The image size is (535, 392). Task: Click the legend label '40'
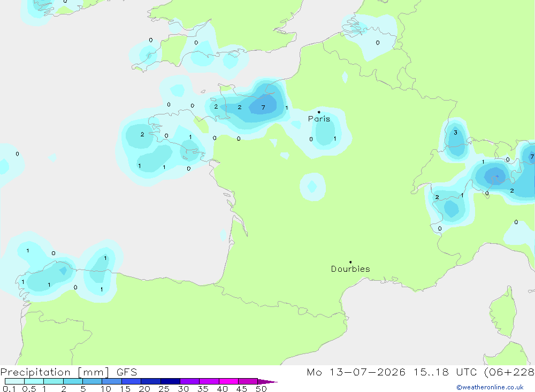pyautogui.click(x=222, y=389)
